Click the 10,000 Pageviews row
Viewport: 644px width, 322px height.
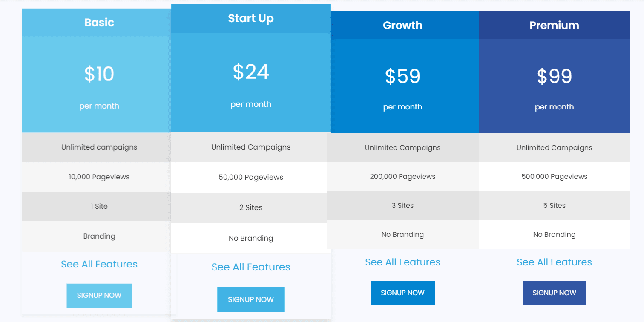click(x=99, y=177)
